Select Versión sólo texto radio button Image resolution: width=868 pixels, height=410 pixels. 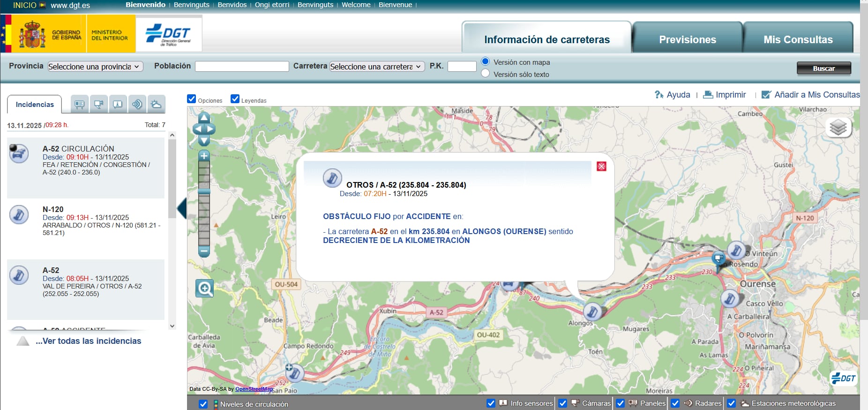coord(486,73)
